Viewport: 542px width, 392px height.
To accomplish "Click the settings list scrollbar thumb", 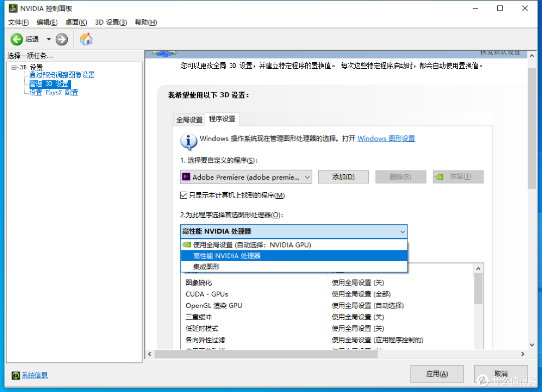I will tap(478, 289).
